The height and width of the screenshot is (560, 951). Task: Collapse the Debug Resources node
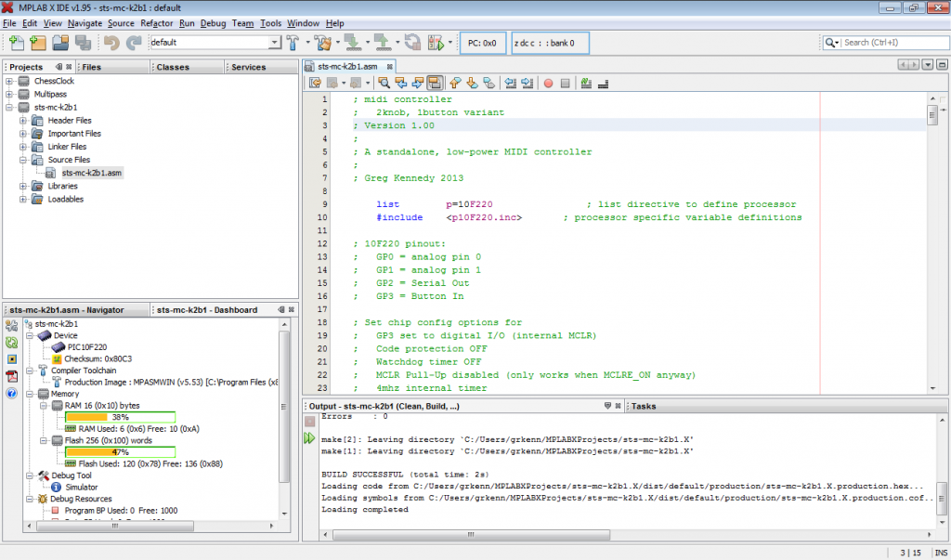[x=30, y=499]
